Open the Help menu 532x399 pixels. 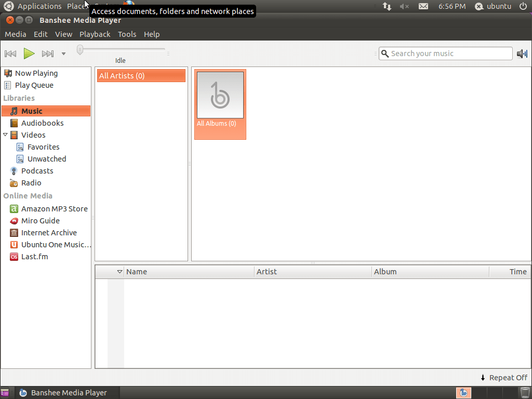(151, 34)
